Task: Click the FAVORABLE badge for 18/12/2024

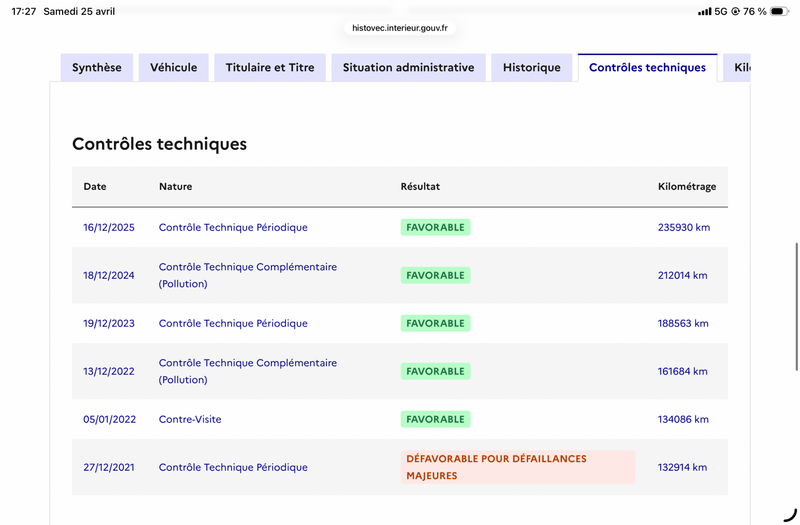Action: pos(435,276)
